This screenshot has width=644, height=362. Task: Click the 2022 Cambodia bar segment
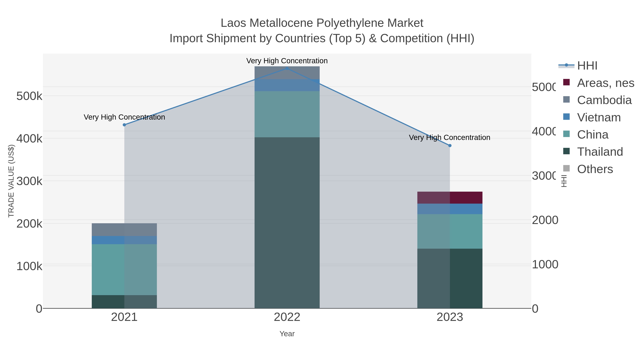[x=287, y=73]
